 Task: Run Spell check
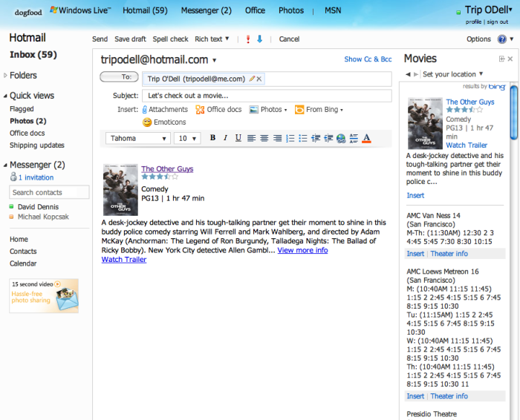(170, 39)
